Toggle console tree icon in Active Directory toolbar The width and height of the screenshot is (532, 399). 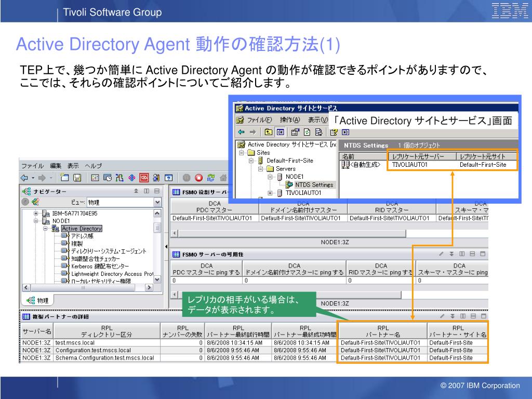coord(280,132)
